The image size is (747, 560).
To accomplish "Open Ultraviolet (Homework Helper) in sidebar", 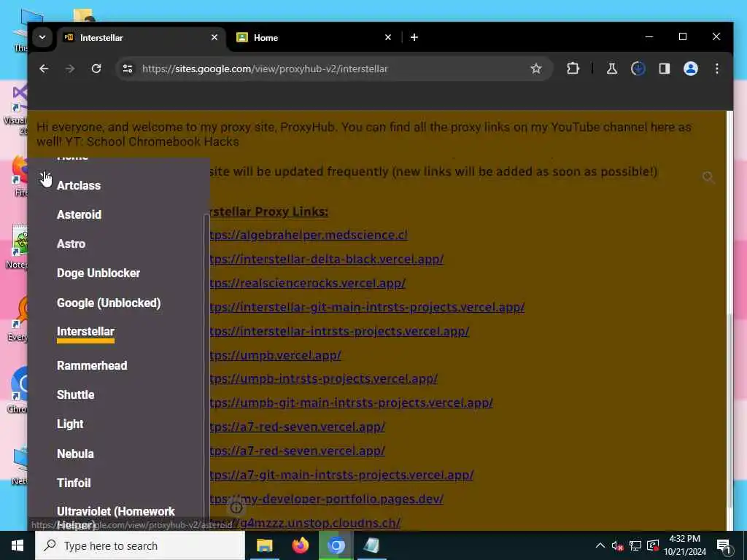I will [x=116, y=517].
